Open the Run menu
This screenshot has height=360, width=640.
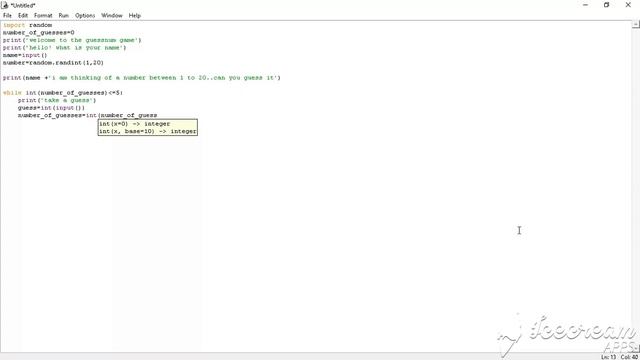pyautogui.click(x=63, y=16)
